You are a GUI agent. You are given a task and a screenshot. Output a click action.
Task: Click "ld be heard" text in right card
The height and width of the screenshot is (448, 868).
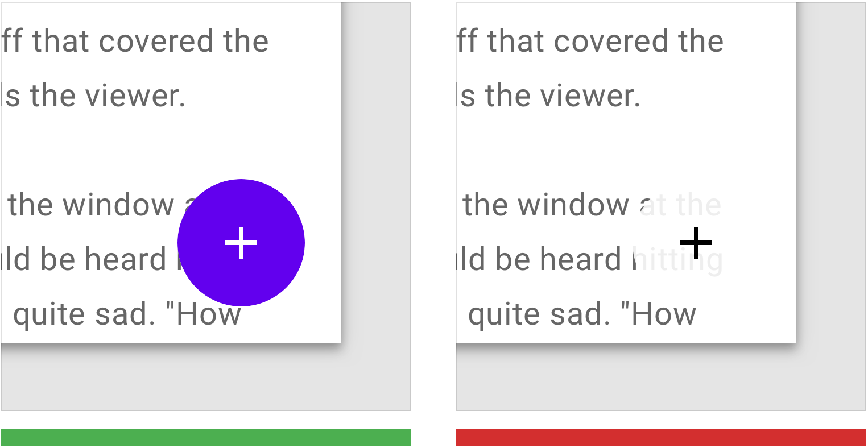click(x=540, y=259)
